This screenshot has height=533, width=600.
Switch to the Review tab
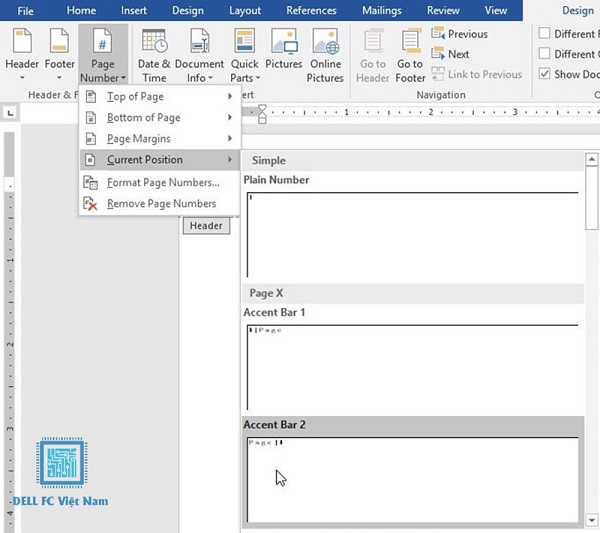(x=443, y=10)
